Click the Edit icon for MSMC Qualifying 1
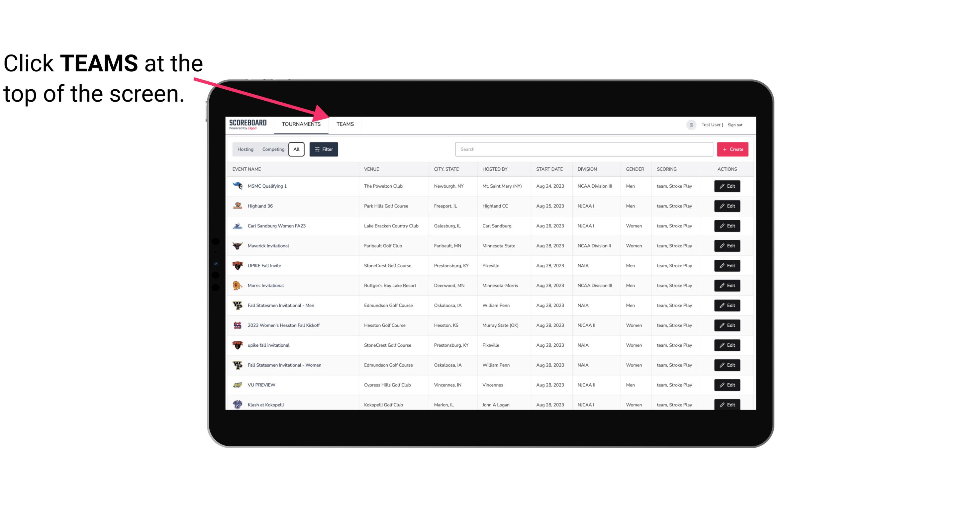This screenshot has width=980, height=527. coord(727,186)
